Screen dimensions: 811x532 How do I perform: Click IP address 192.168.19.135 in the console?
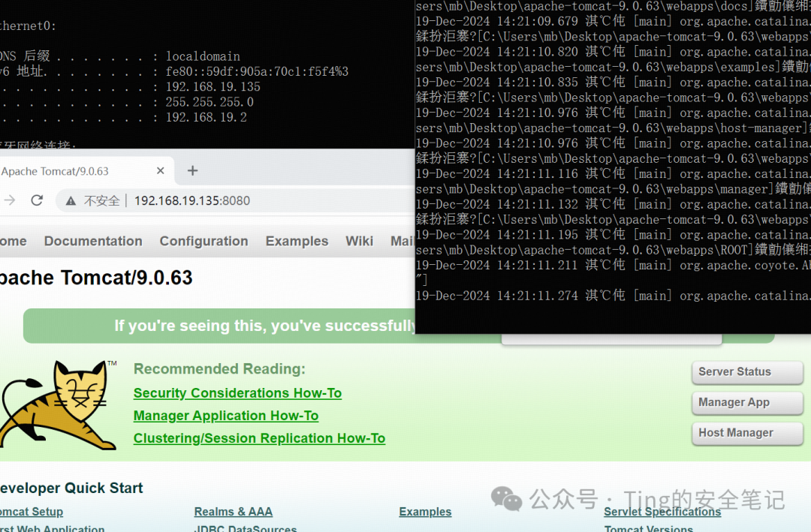(213, 87)
